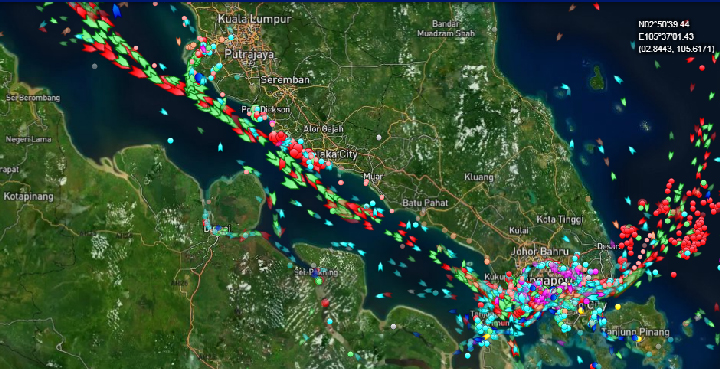The height and width of the screenshot is (369, 720).
Task: Click the Batu Pahat label
Action: click(x=423, y=202)
